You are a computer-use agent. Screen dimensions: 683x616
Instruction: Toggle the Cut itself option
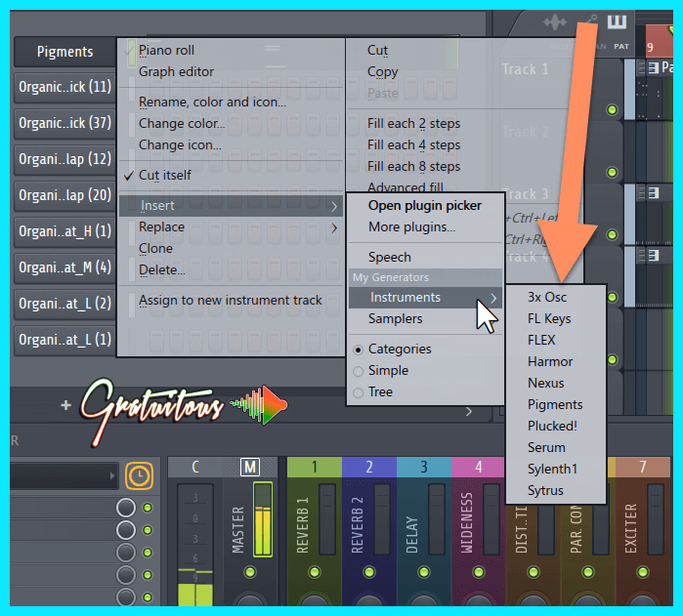(231, 175)
